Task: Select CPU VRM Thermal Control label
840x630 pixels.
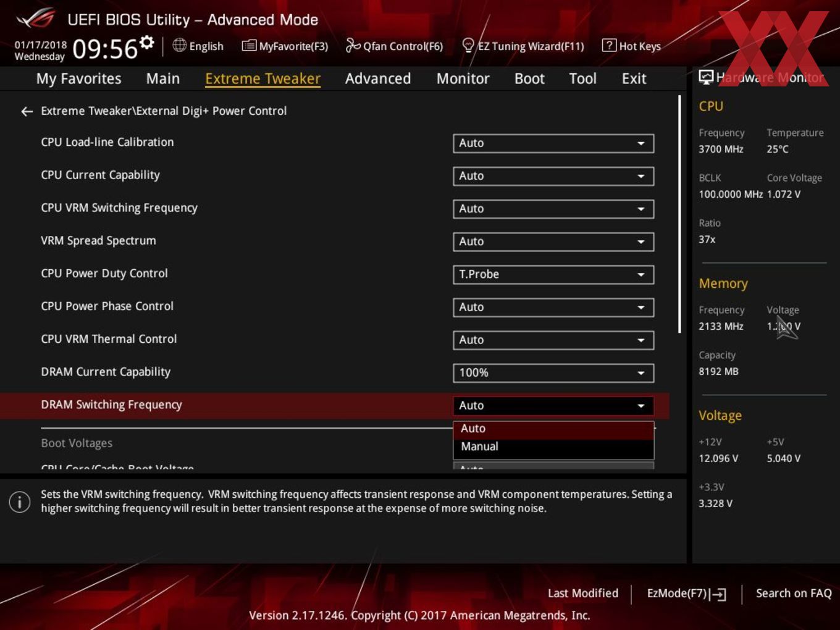Action: 109,338
